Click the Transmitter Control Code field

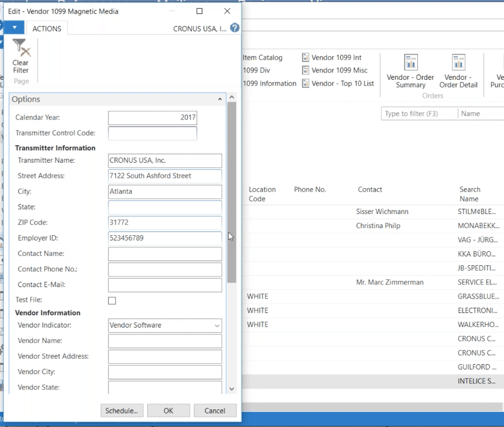[152, 133]
